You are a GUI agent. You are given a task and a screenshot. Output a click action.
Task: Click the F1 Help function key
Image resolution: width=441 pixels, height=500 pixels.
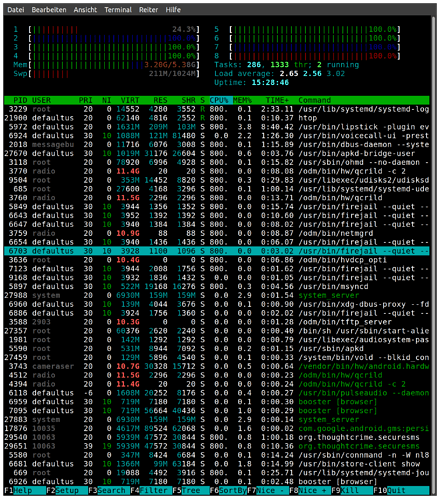pyautogui.click(x=25, y=490)
